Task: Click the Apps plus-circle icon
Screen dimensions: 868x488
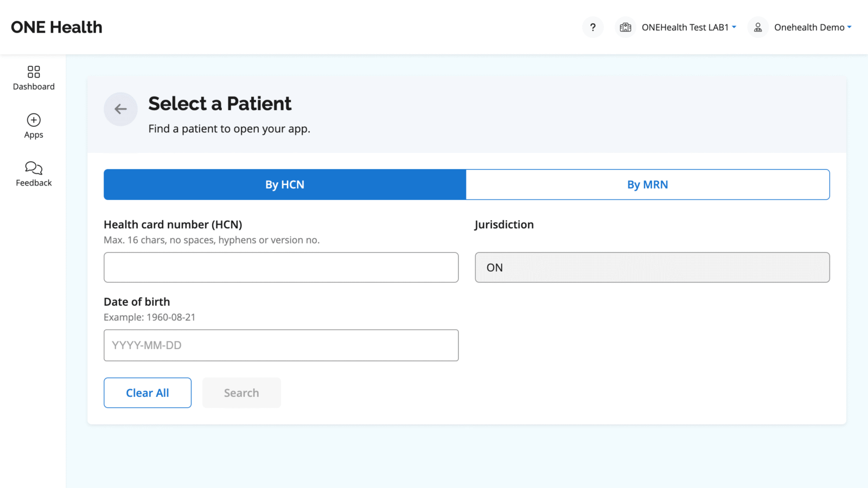Action: 34,120
